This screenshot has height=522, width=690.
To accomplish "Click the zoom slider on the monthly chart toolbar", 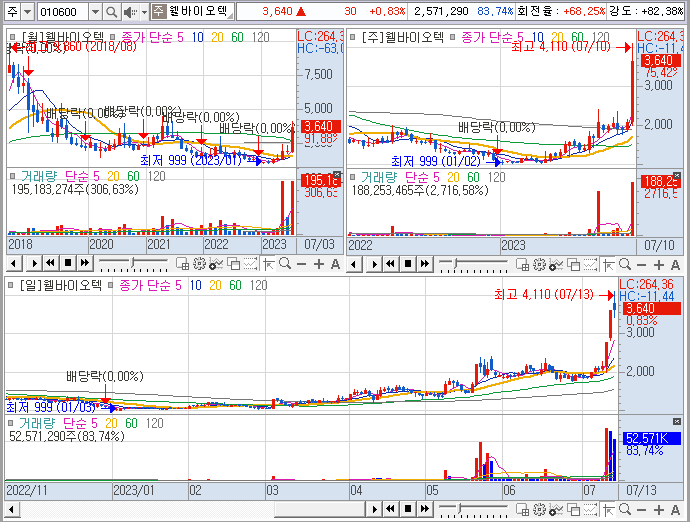I will (133, 264).
